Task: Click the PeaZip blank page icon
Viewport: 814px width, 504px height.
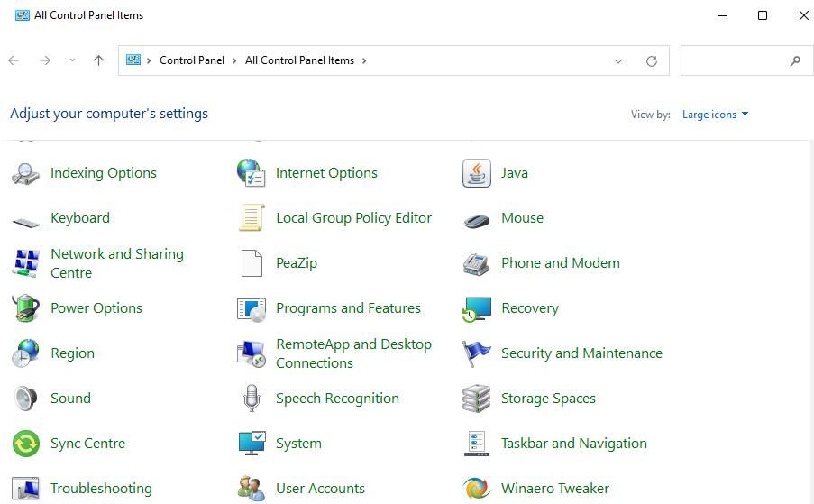Action: point(252,263)
